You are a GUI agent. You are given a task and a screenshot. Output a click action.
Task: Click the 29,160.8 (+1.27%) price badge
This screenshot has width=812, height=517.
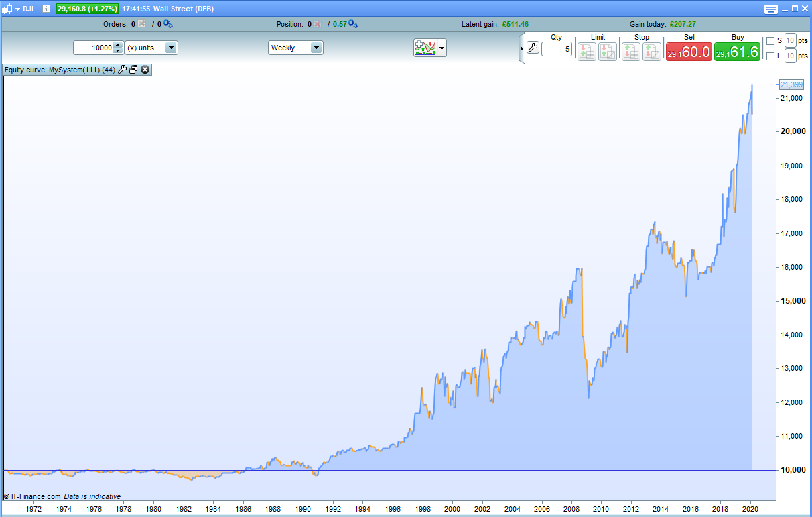87,9
